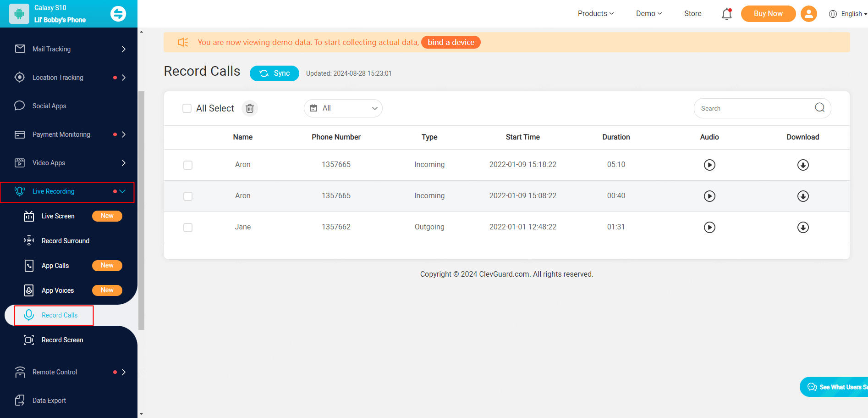Click the globe language icon
The height and width of the screenshot is (418, 868).
point(833,14)
